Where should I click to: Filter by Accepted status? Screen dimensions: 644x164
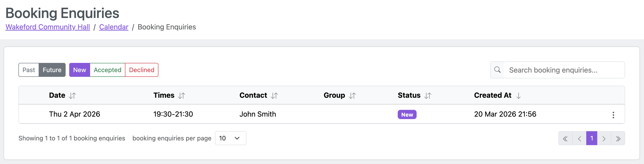point(107,70)
